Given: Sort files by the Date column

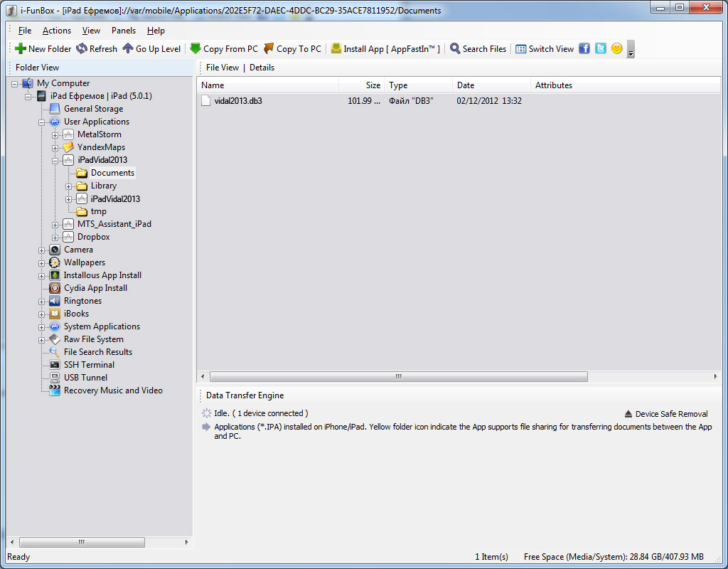Looking at the screenshot, I should coord(492,85).
